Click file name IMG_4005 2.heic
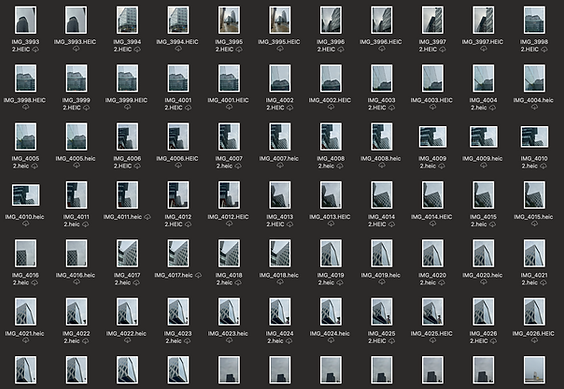The height and width of the screenshot is (389, 564). click(25, 162)
